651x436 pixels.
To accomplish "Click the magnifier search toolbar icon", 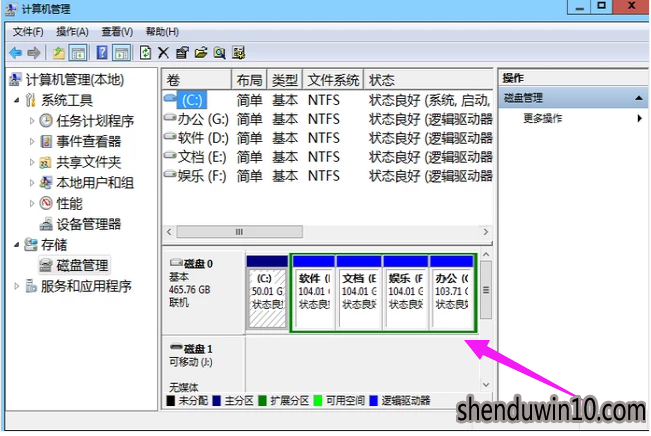I will 220,53.
